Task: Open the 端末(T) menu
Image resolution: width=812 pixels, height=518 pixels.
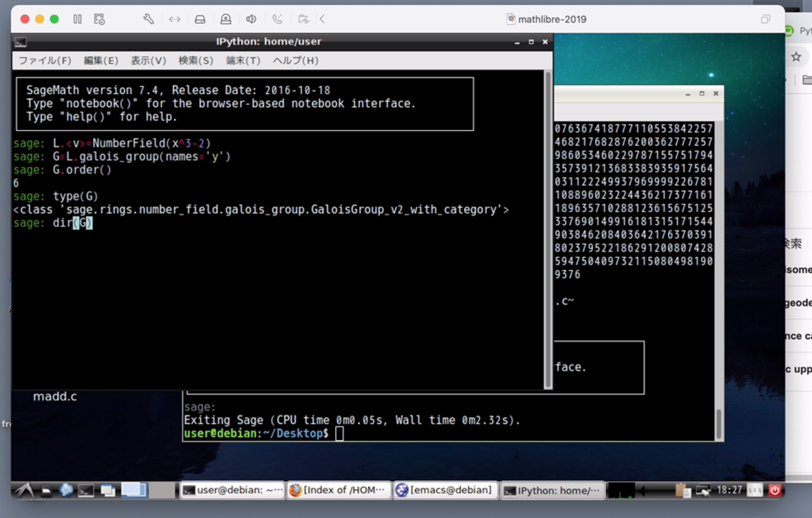Action: (x=243, y=61)
